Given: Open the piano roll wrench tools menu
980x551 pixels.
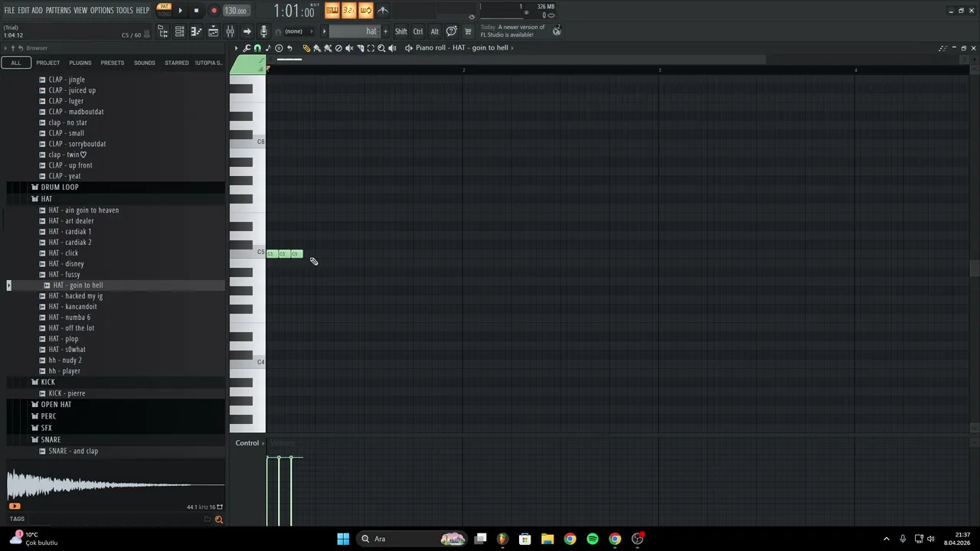Looking at the screenshot, I should pos(246,48).
